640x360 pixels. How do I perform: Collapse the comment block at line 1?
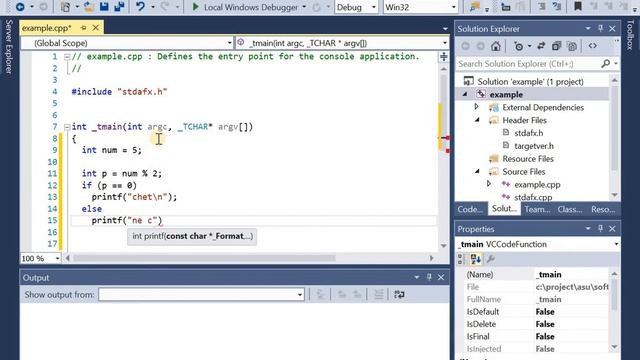[x=67, y=57]
